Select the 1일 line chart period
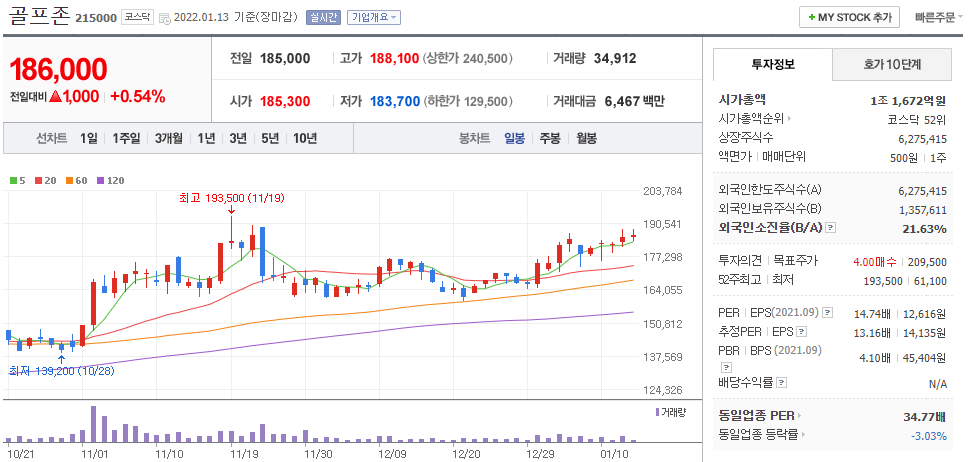 click(x=88, y=138)
